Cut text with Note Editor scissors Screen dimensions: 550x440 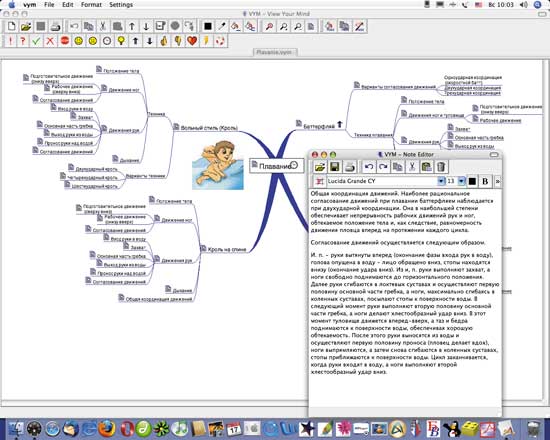click(x=412, y=167)
